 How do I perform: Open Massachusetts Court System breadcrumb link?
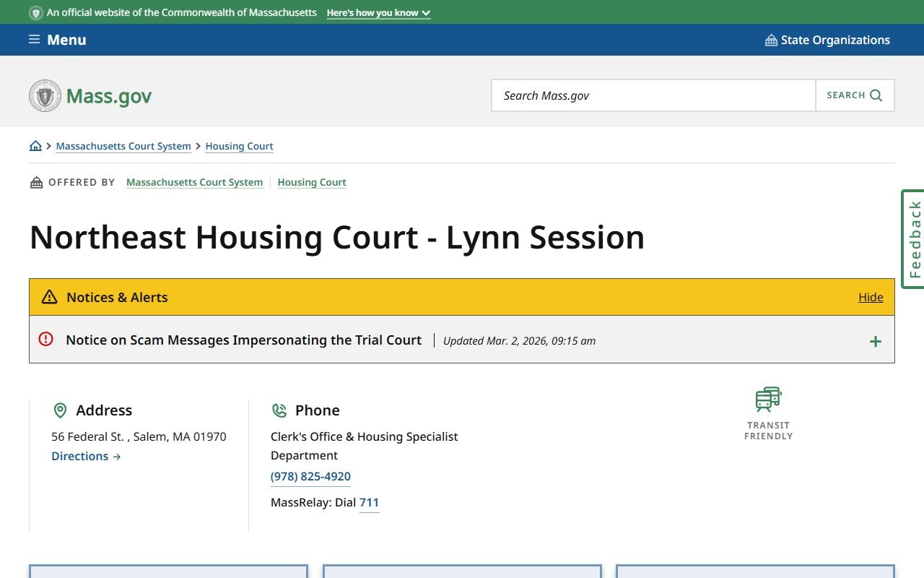[123, 146]
